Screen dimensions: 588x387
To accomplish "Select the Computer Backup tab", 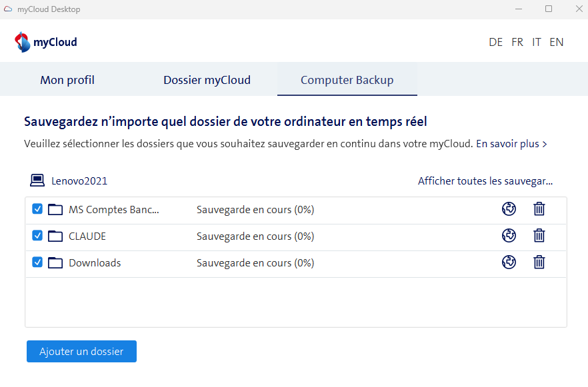I will click(x=347, y=80).
